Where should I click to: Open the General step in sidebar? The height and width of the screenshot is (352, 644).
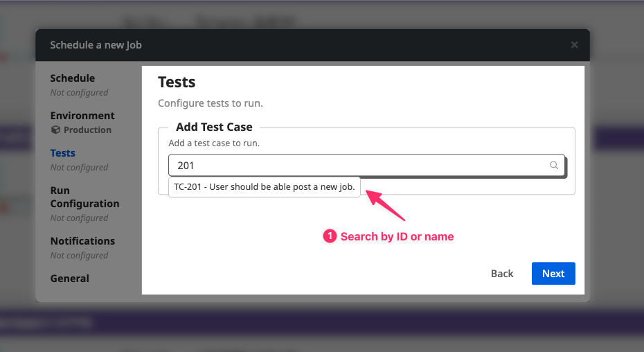(69, 279)
